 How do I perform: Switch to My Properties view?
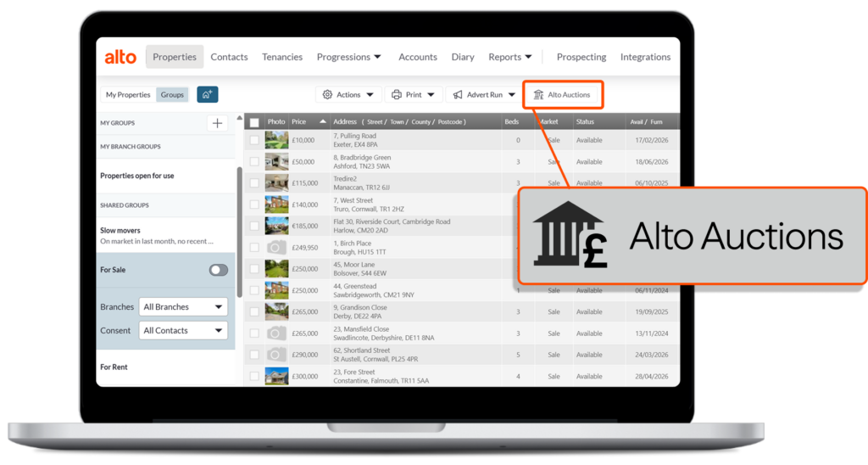pyautogui.click(x=128, y=95)
